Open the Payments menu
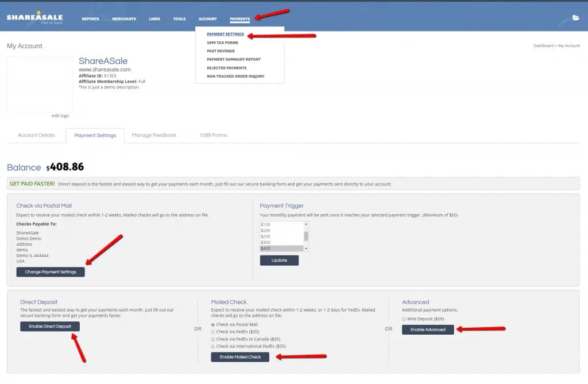Viewport: 588px width, 384px height. pyautogui.click(x=239, y=19)
